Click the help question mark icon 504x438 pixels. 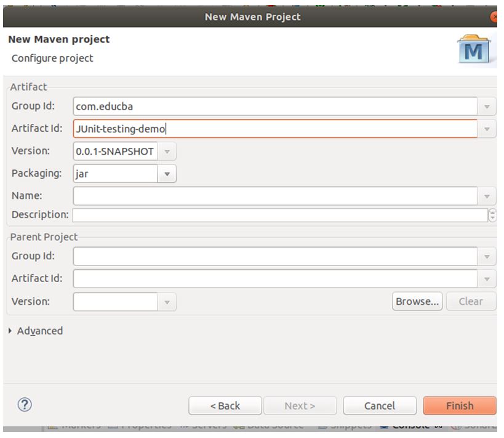tap(26, 404)
